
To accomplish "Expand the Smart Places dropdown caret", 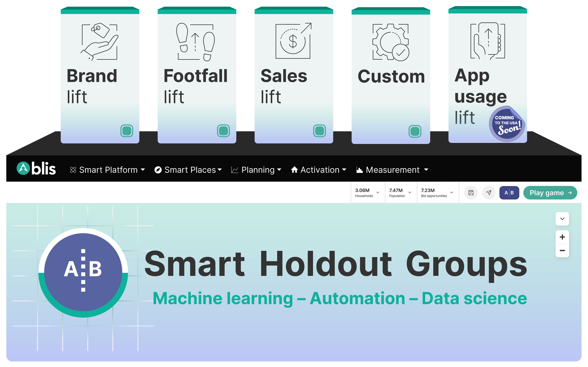I will 220,170.
